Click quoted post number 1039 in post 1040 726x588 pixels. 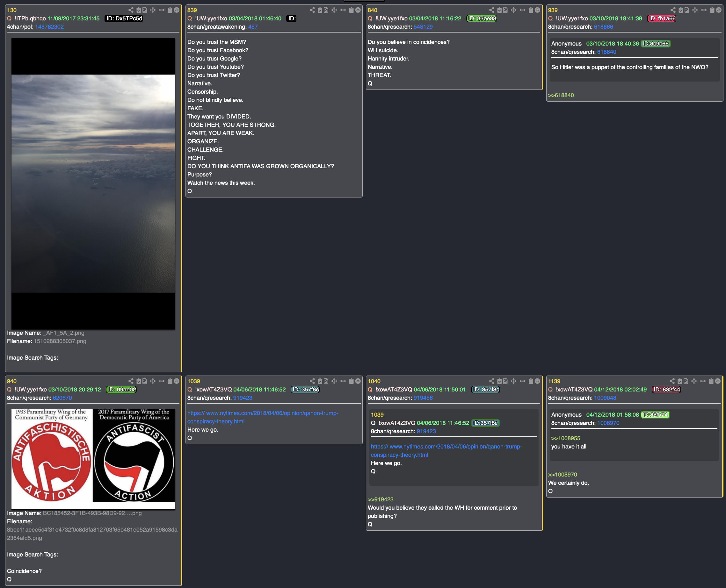pos(377,415)
